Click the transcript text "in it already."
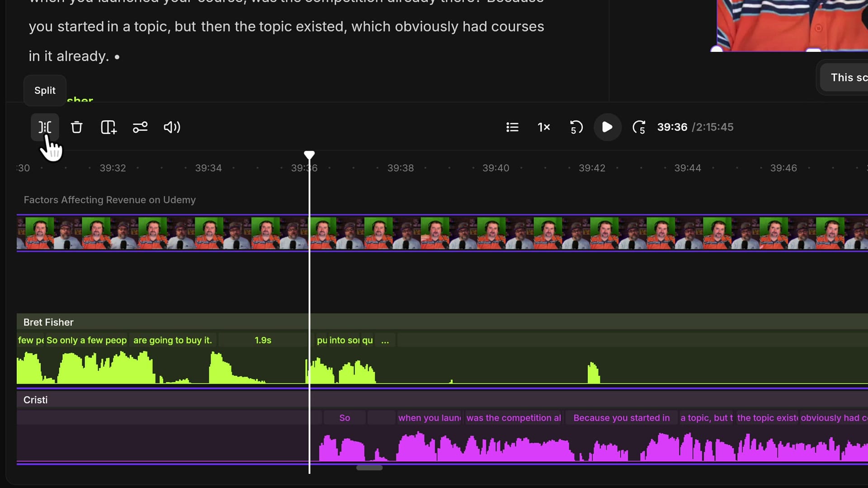The width and height of the screenshot is (868, 488). 69,56
